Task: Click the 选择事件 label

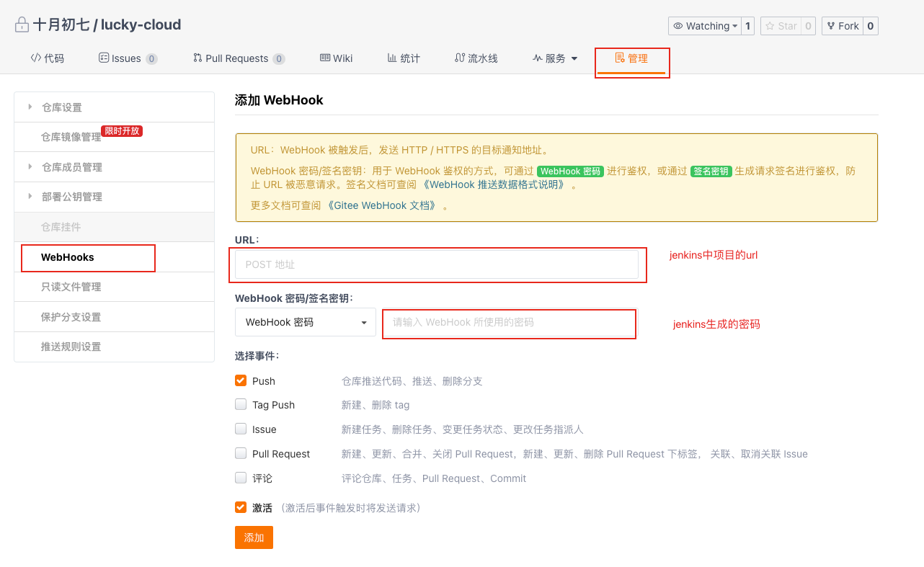Action: coord(257,356)
